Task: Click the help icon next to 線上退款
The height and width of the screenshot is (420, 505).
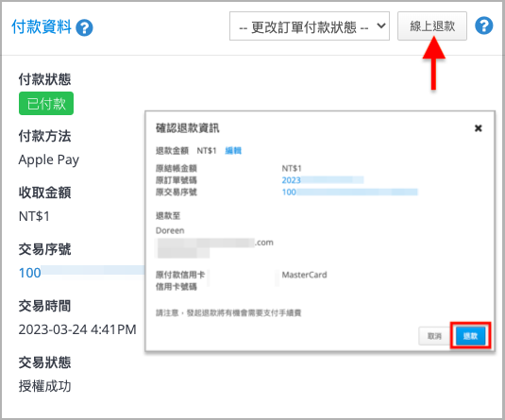Action: pyautogui.click(x=483, y=25)
